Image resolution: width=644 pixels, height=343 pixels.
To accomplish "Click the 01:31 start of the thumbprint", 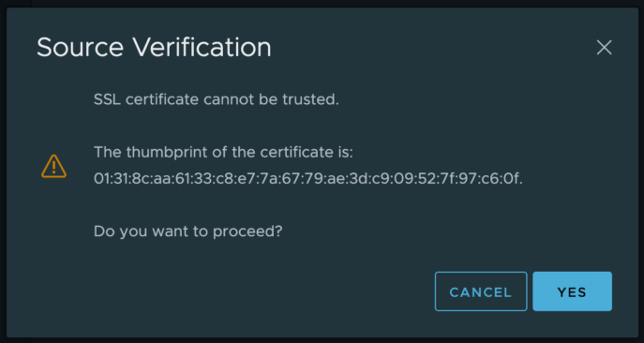I will (110, 178).
